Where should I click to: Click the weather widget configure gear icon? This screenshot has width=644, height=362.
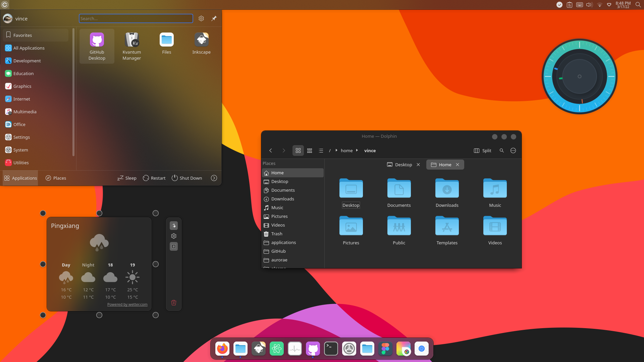pyautogui.click(x=174, y=236)
